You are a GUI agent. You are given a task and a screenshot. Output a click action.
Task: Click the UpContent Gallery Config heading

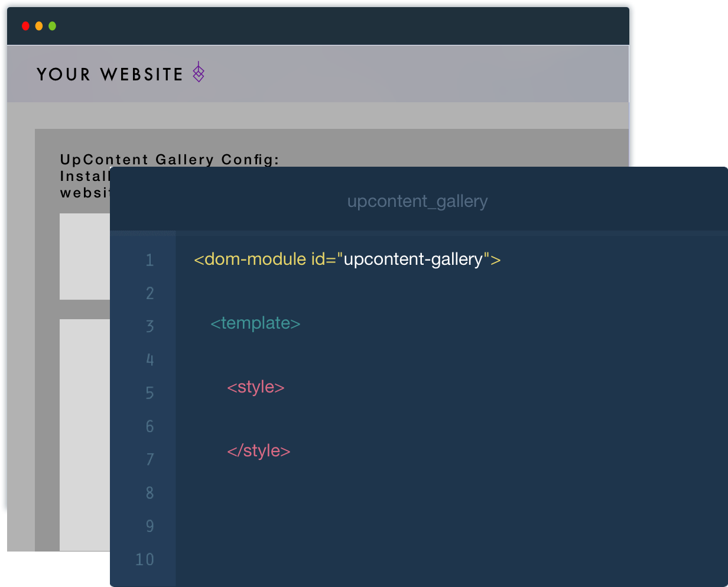point(170,160)
